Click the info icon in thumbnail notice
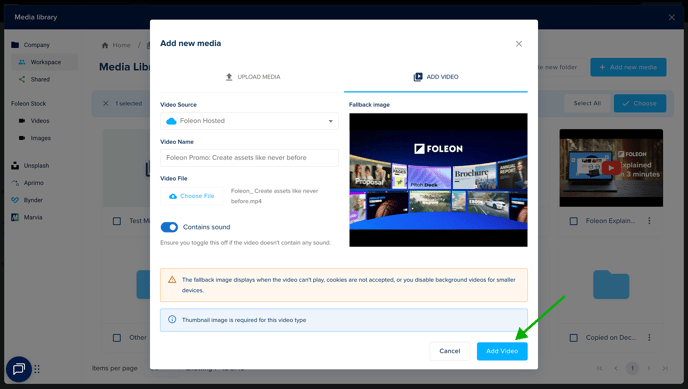 [172, 319]
